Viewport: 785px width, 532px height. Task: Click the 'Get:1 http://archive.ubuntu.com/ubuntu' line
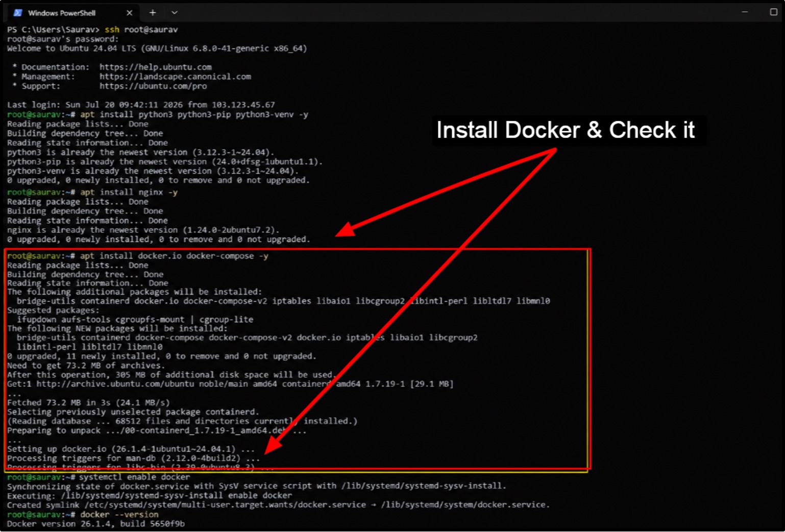pos(230,384)
